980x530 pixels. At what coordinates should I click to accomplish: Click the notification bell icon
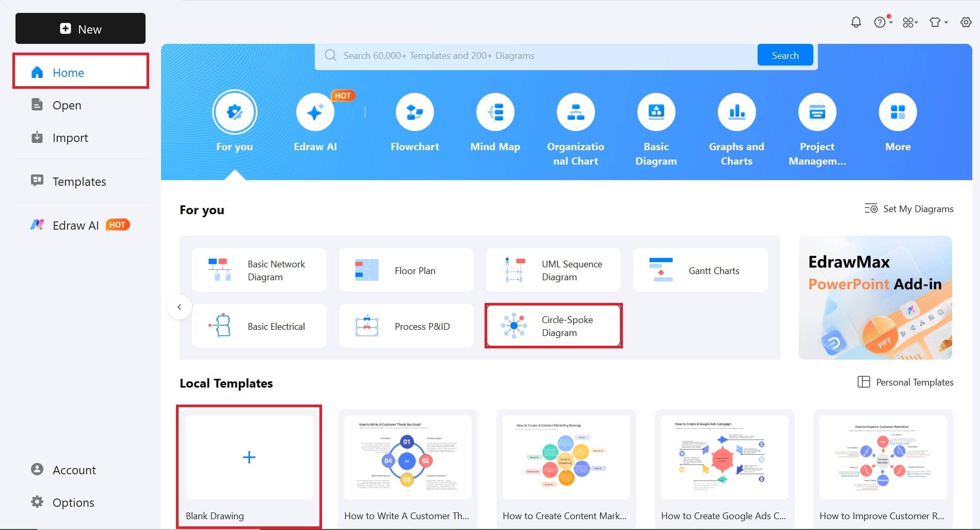click(x=856, y=22)
